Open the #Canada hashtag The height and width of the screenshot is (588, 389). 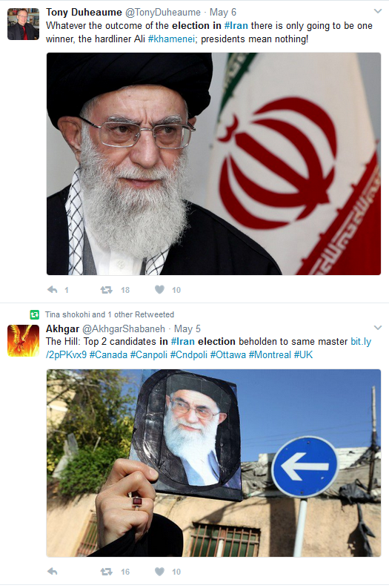[108, 354]
